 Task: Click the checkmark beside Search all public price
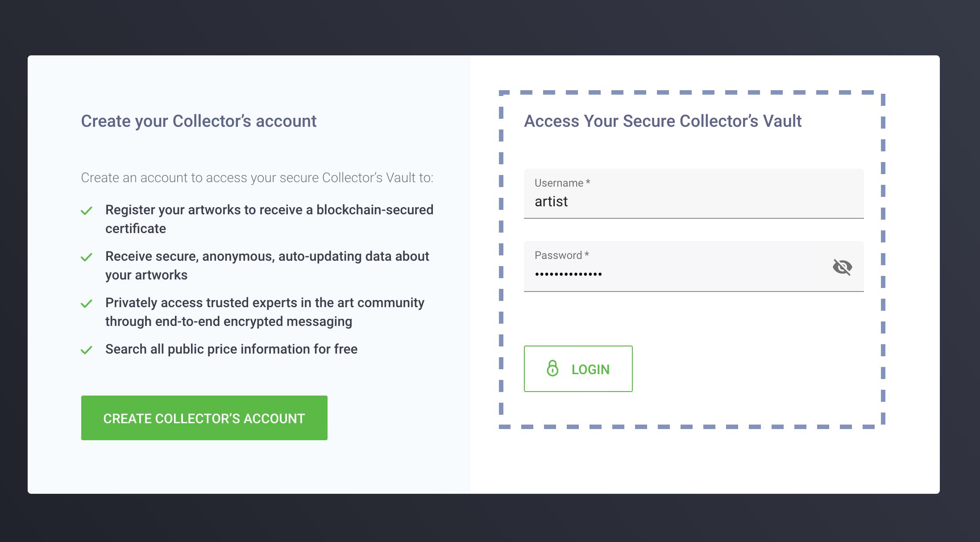pyautogui.click(x=87, y=350)
